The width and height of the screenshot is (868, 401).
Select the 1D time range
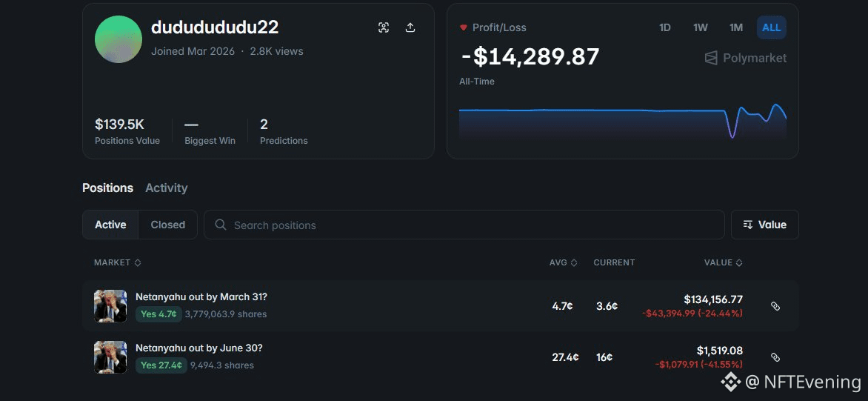[x=665, y=27]
